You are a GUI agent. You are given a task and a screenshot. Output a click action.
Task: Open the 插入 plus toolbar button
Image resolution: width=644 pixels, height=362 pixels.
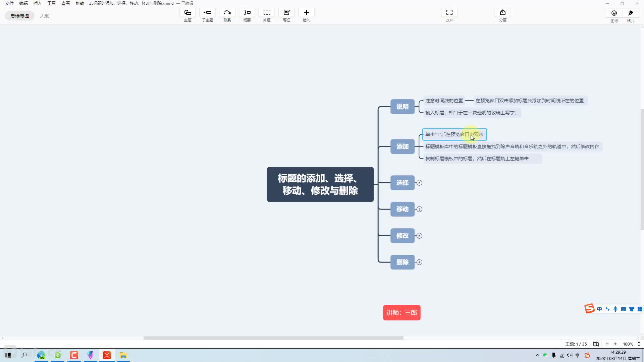pyautogui.click(x=306, y=13)
